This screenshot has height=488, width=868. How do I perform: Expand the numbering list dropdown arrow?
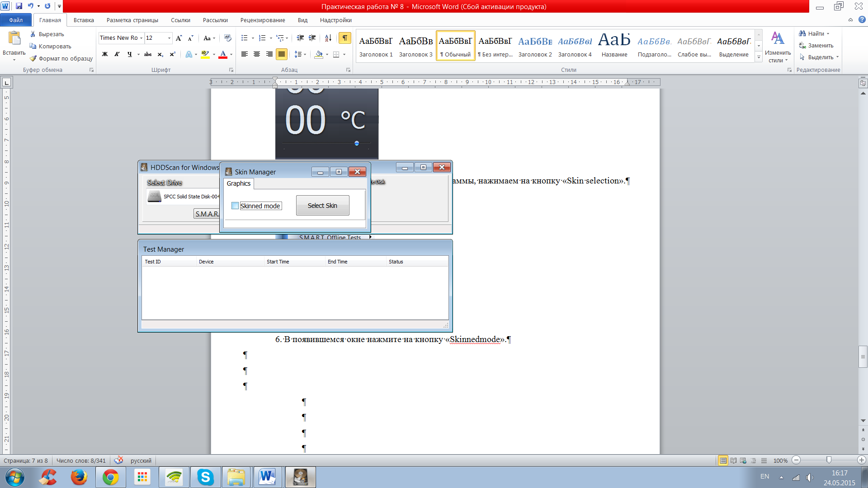point(271,38)
